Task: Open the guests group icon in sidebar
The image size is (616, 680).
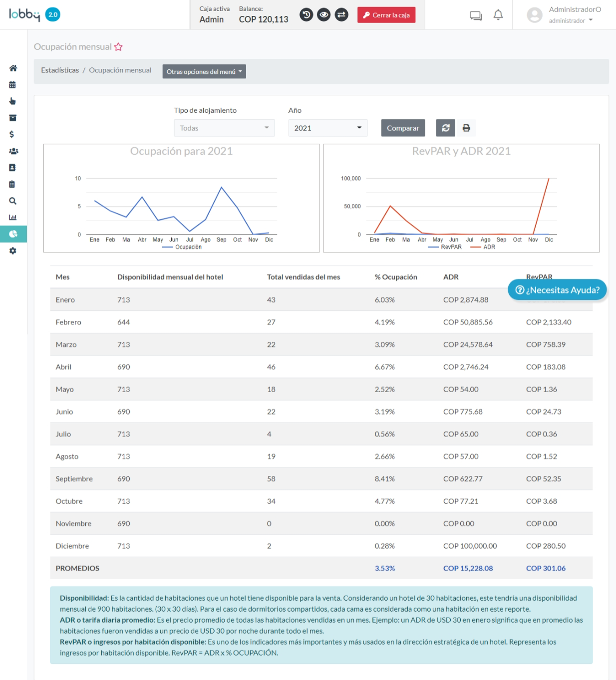Action: [13, 151]
